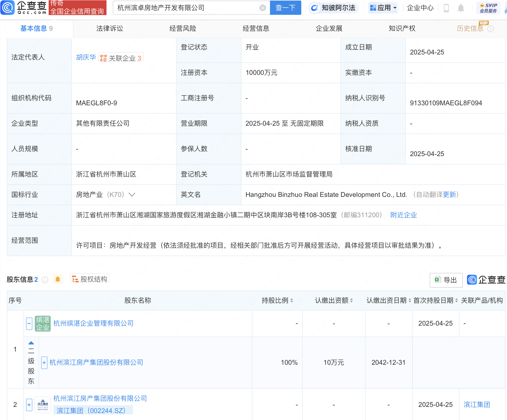Expand the 房地产业 (K70) industry chevron

click(132, 195)
